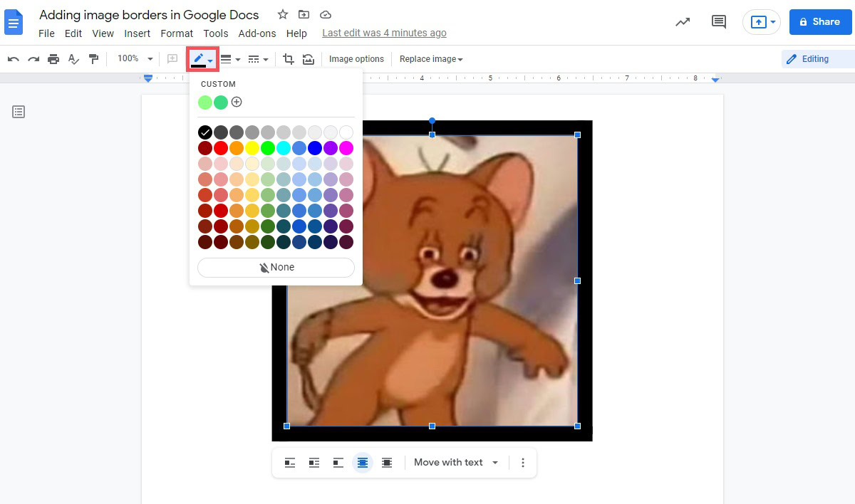Viewport: 855px width, 504px height.
Task: Click the Reset image icon
Action: click(x=308, y=59)
